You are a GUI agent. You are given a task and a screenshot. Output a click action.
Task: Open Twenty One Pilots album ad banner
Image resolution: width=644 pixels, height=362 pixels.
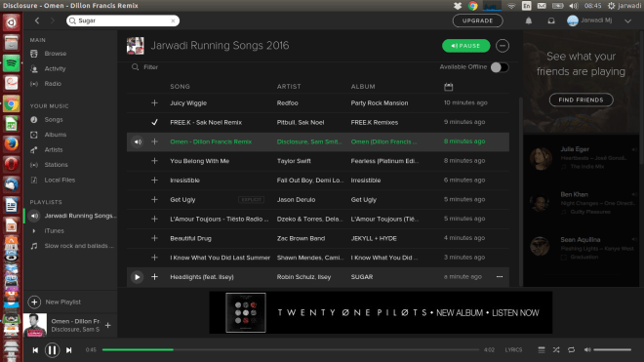381,312
